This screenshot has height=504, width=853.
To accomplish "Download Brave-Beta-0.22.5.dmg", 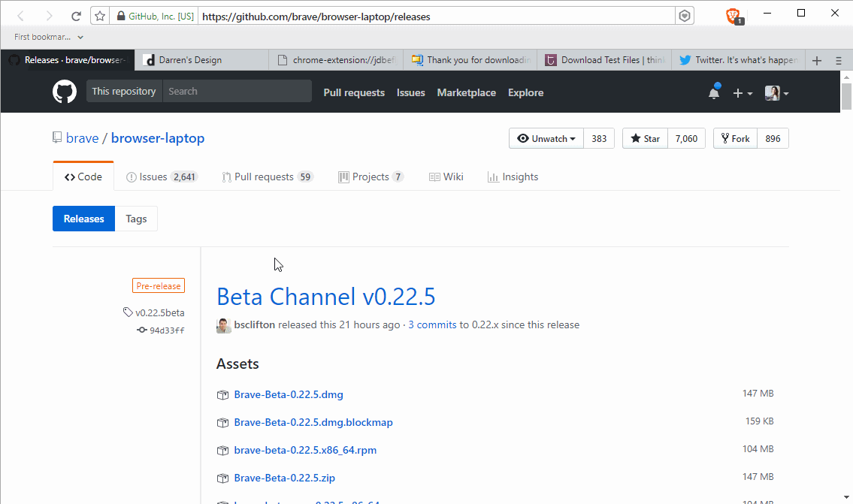I will coord(289,395).
